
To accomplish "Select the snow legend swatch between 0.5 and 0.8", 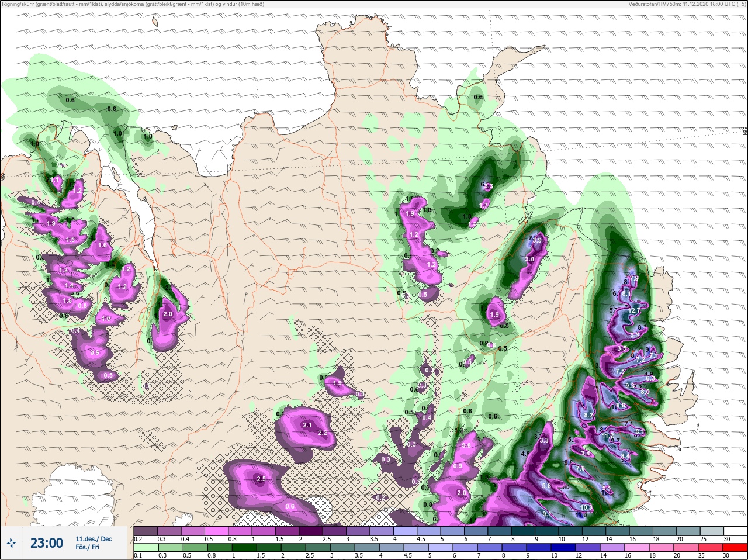I will tap(217, 531).
